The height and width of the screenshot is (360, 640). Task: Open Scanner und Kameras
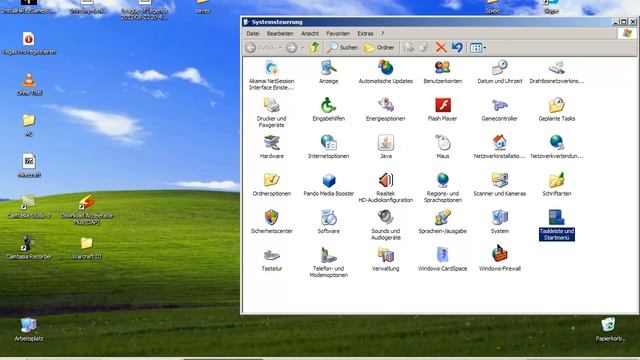click(500, 184)
